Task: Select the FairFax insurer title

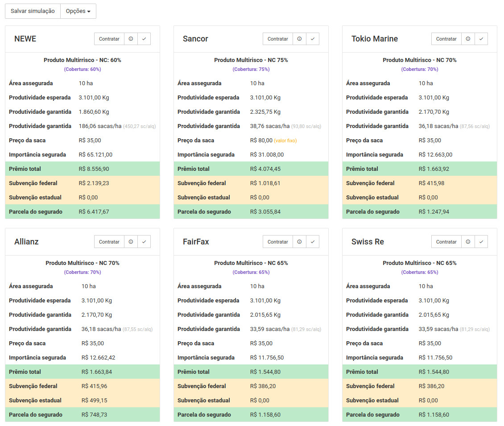Action: click(x=196, y=242)
